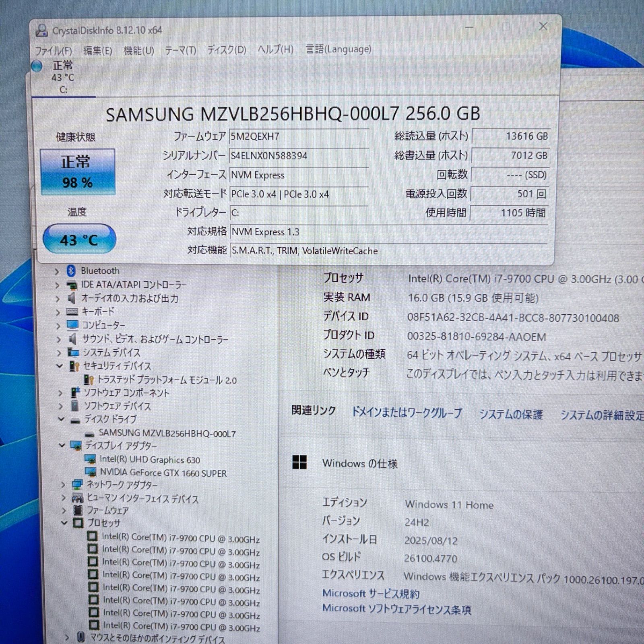Click the Windows logo beside Windows の仕様
Viewport: 644px width, 644px height.
click(299, 462)
